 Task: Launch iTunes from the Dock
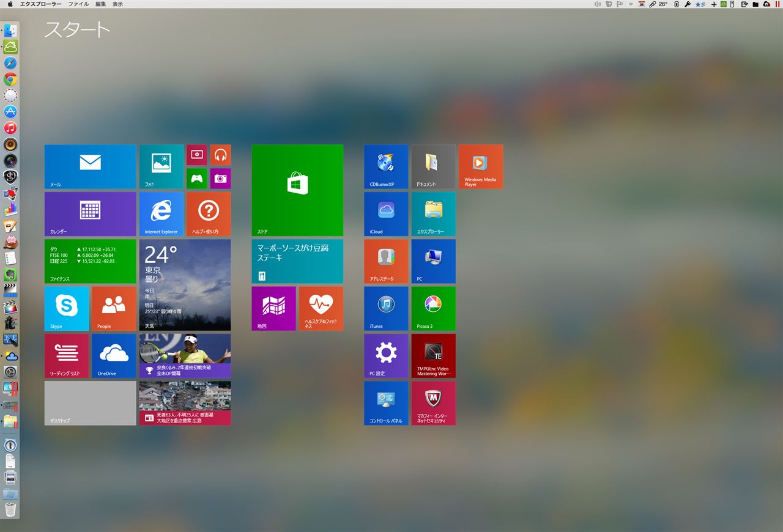tap(10, 128)
